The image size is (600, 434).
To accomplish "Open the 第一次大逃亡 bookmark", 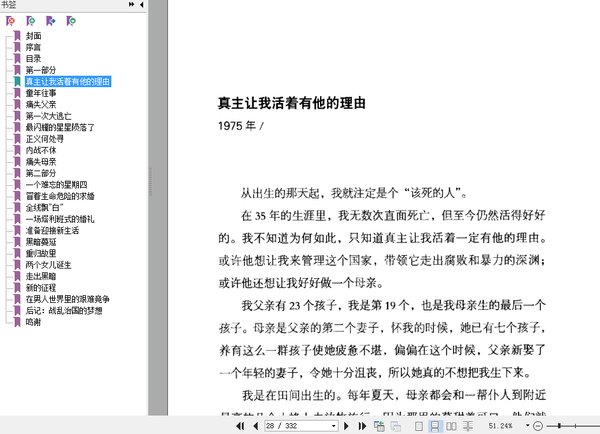I will [49, 116].
